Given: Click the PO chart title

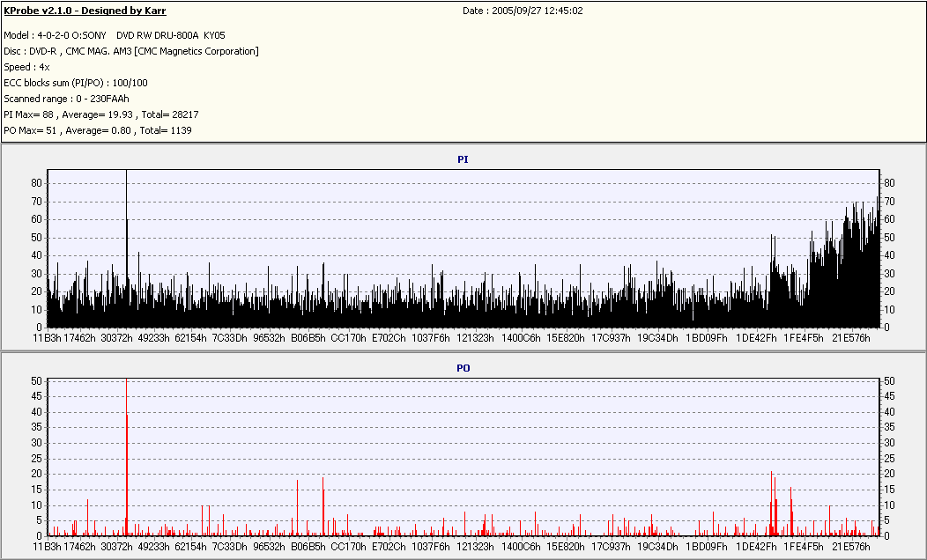Looking at the screenshot, I should [463, 368].
